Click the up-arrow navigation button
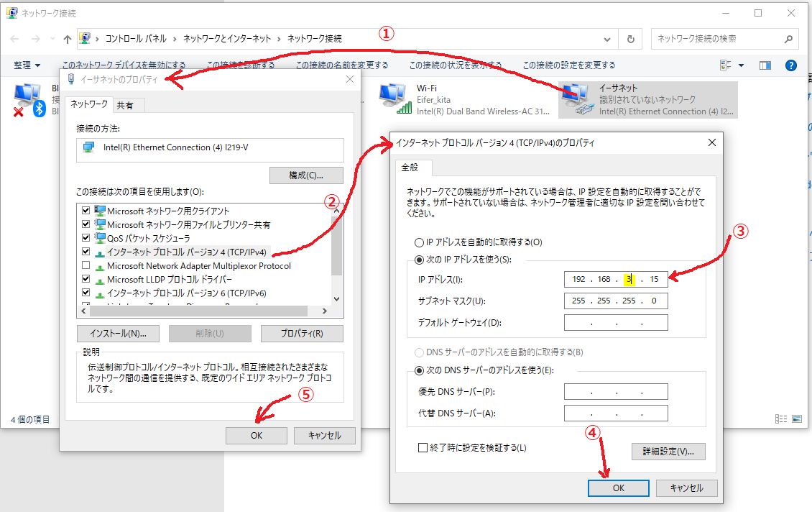This screenshot has width=812, height=512. point(67,39)
